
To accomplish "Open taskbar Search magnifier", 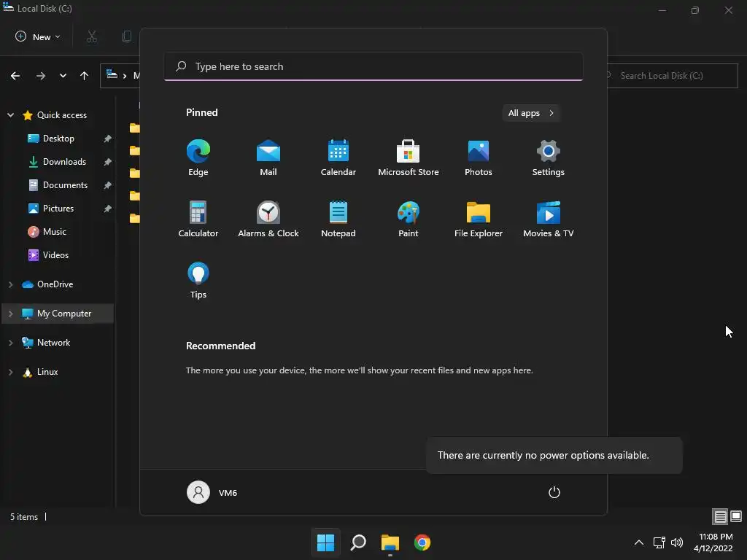I will pos(358,542).
